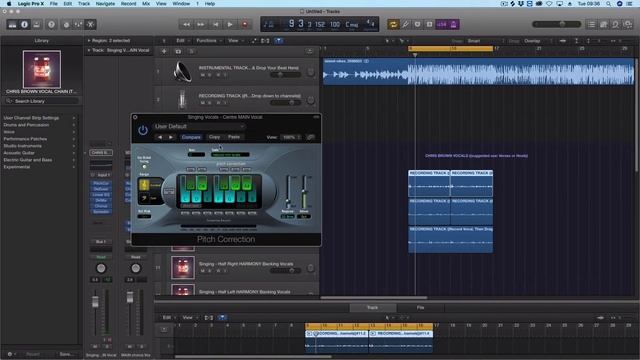The width and height of the screenshot is (640, 360).
Task: Open the media Browsers icon
Action: (628, 24)
